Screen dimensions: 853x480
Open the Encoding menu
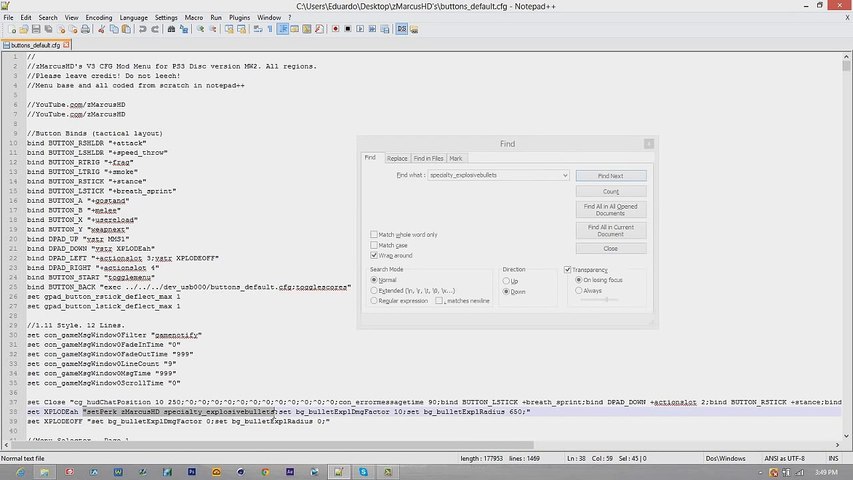point(99,17)
